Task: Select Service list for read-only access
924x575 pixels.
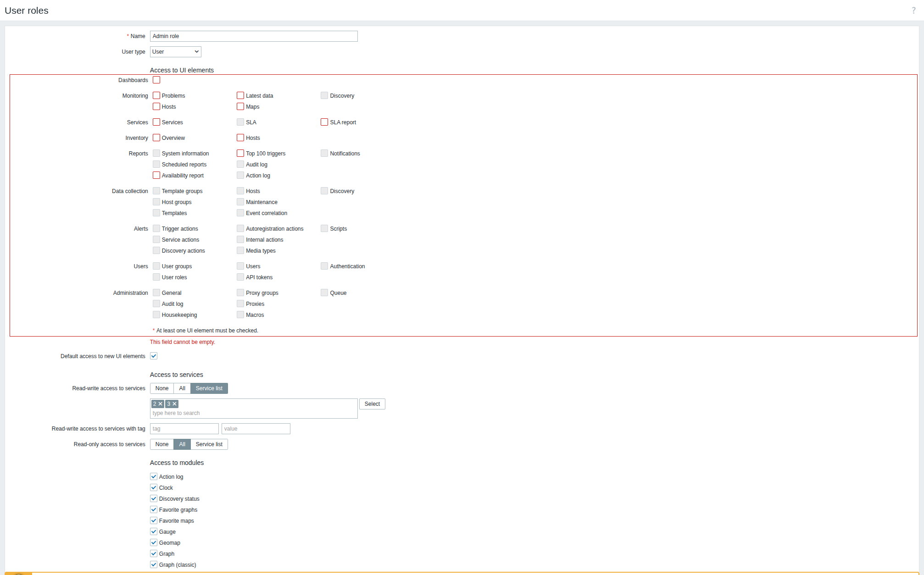Action: [x=209, y=444]
